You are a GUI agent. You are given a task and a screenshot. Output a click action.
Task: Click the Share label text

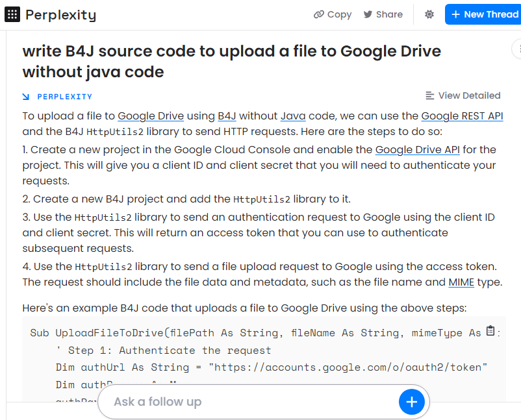point(388,14)
